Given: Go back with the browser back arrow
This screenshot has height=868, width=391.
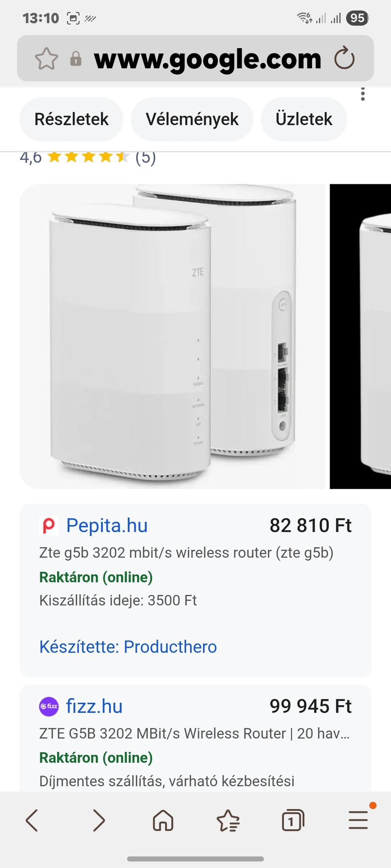Looking at the screenshot, I should 32,821.
